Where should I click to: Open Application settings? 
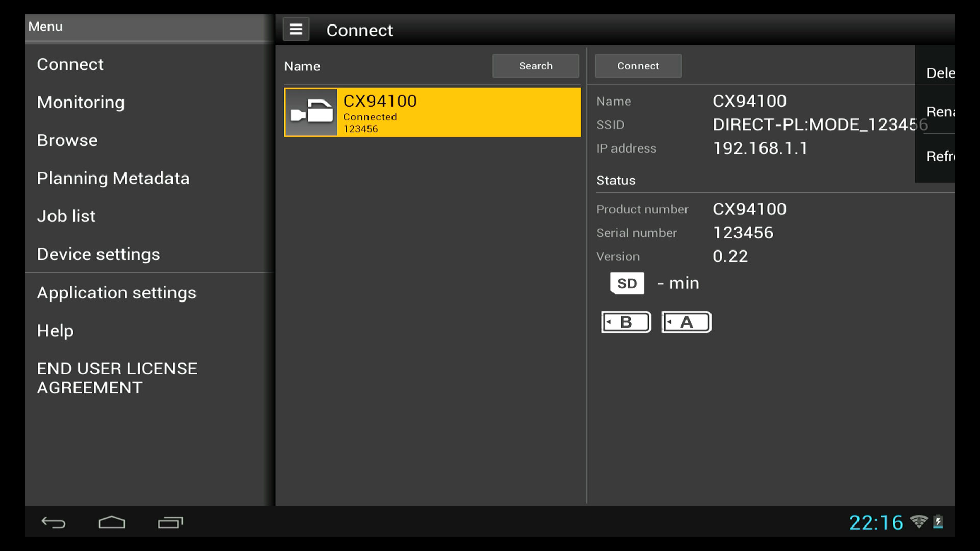pyautogui.click(x=116, y=293)
